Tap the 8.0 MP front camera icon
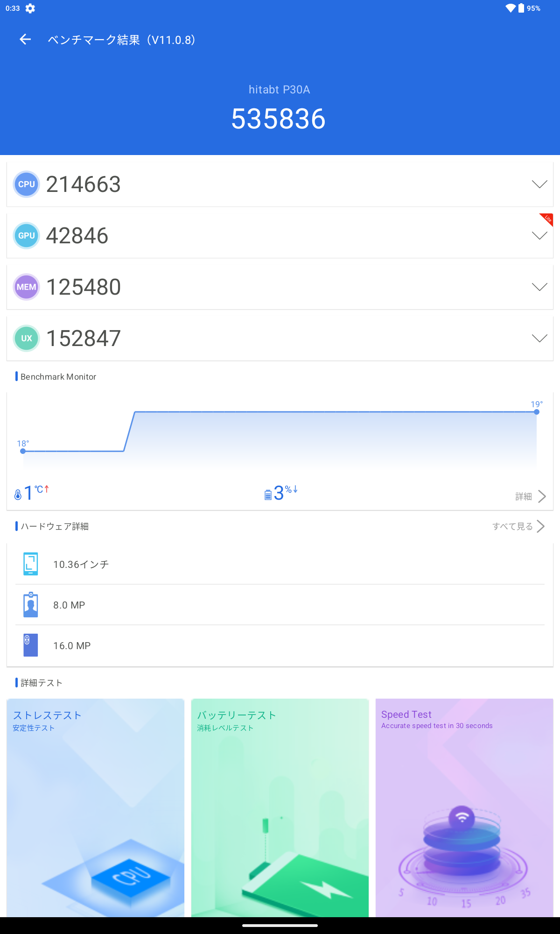This screenshot has height=934, width=560. pos(31,605)
